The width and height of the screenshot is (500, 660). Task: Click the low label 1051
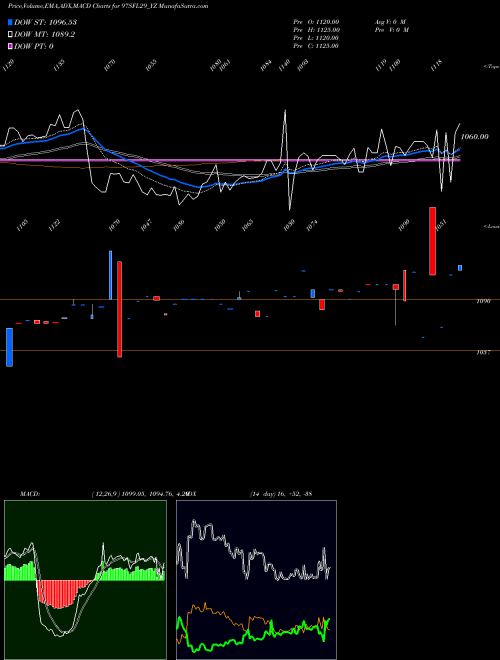pyautogui.click(x=441, y=225)
